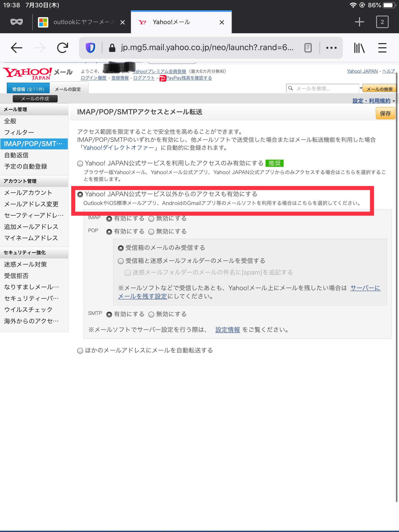Image resolution: width=399 pixels, height=532 pixels.
Task: Tap the lock icon in address bar
Action: point(112,48)
